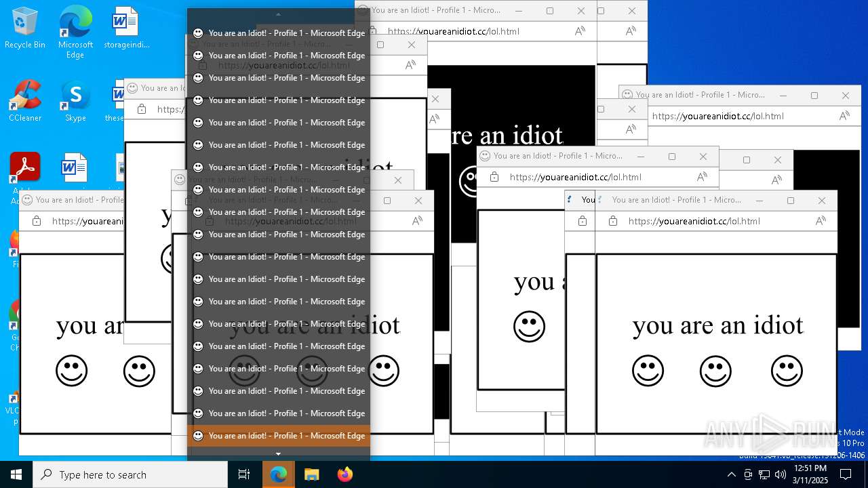Click lock icon in the window beside Skype icon
This screenshot has width=868, height=488.
pyautogui.click(x=142, y=109)
